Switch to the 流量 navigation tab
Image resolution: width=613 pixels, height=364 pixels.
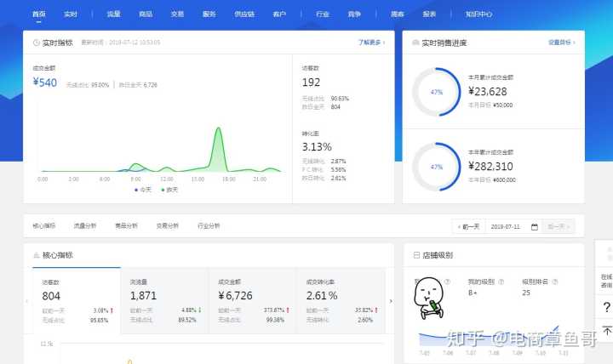114,14
